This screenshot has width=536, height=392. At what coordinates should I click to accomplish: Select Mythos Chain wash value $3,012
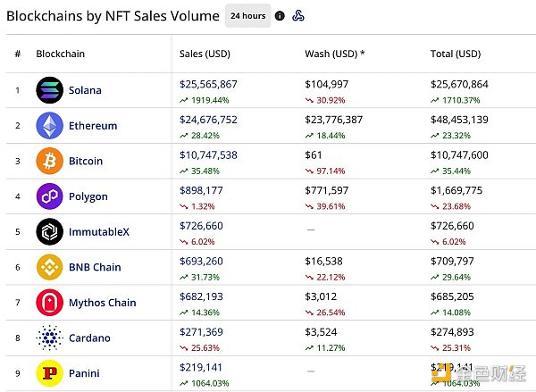pos(321,296)
